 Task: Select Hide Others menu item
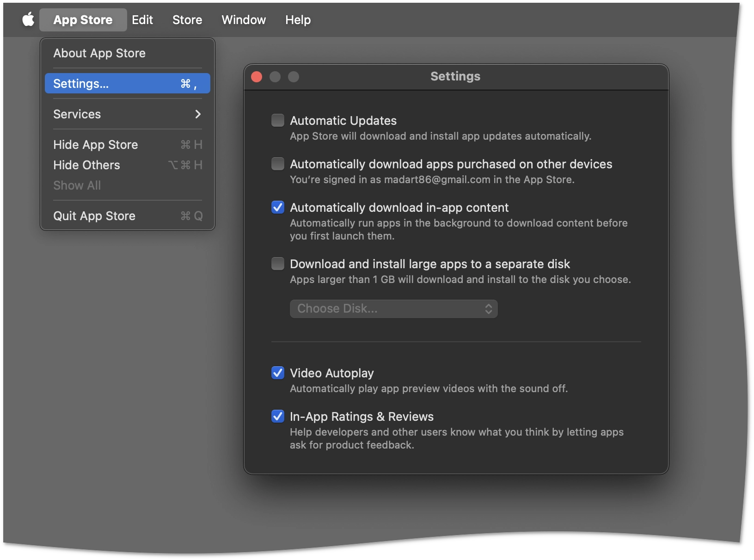(128, 165)
